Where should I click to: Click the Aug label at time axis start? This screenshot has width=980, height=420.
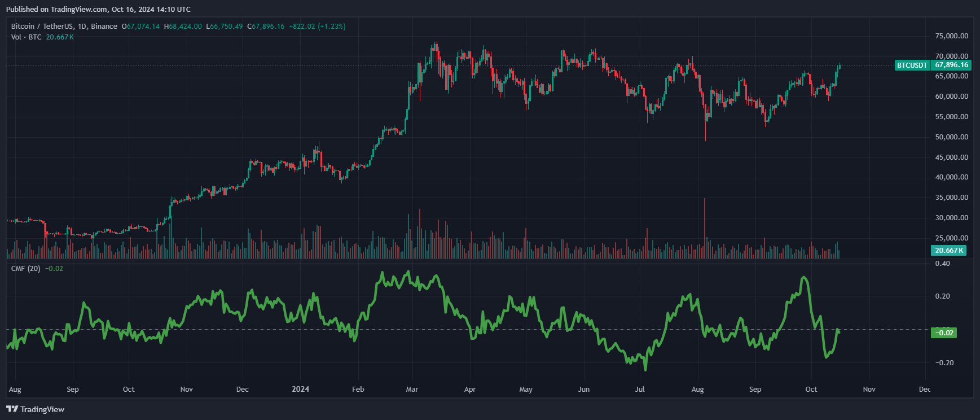[15, 390]
